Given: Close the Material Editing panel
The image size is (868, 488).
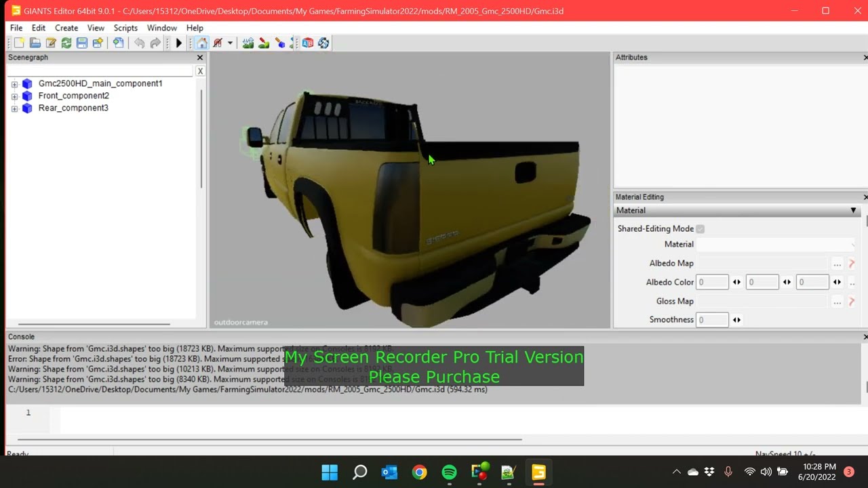Looking at the screenshot, I should (x=865, y=197).
